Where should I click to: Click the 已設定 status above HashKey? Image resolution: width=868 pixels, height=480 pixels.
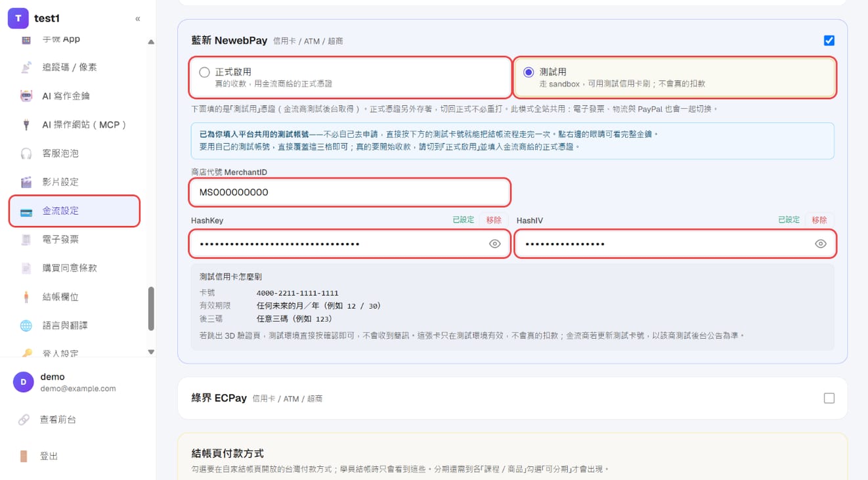[464, 220]
